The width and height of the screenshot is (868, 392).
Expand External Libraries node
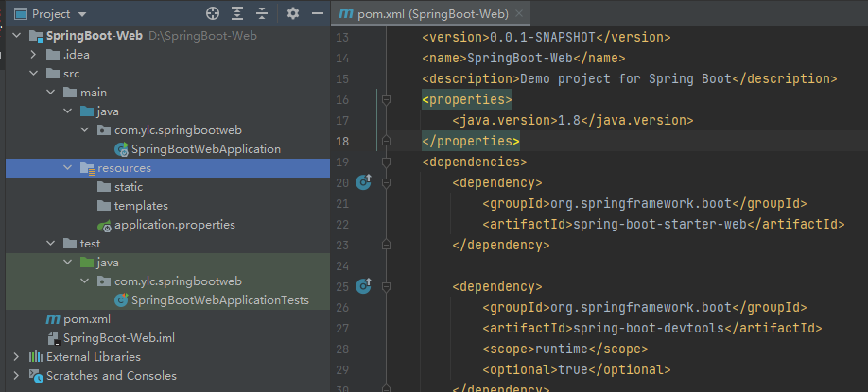pyautogui.click(x=16, y=357)
